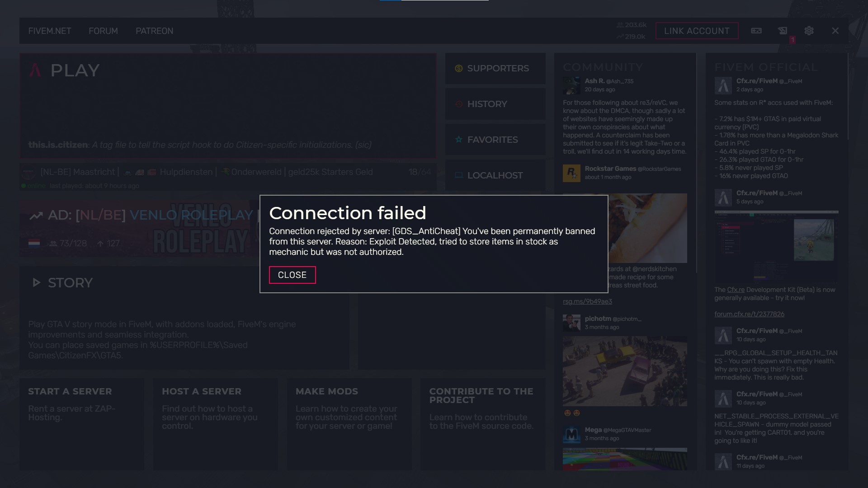Open the SUPPORTERS server list
The image size is (868, 488).
coord(495,68)
